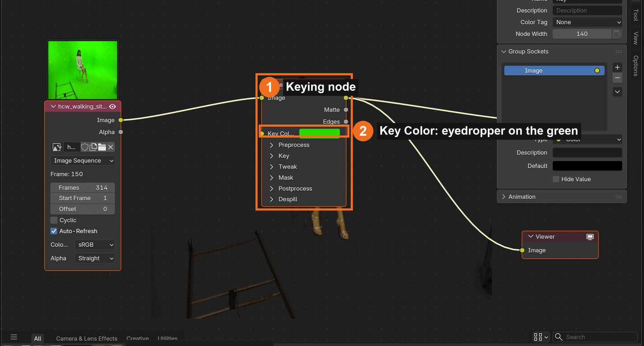Click the asset shelf Search field
This screenshot has width=644, height=346.
[595, 337]
